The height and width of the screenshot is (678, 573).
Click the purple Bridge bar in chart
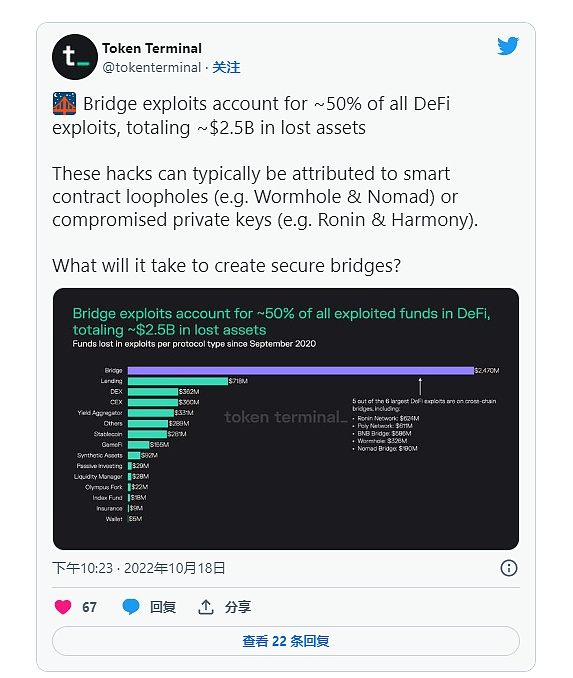click(x=301, y=371)
